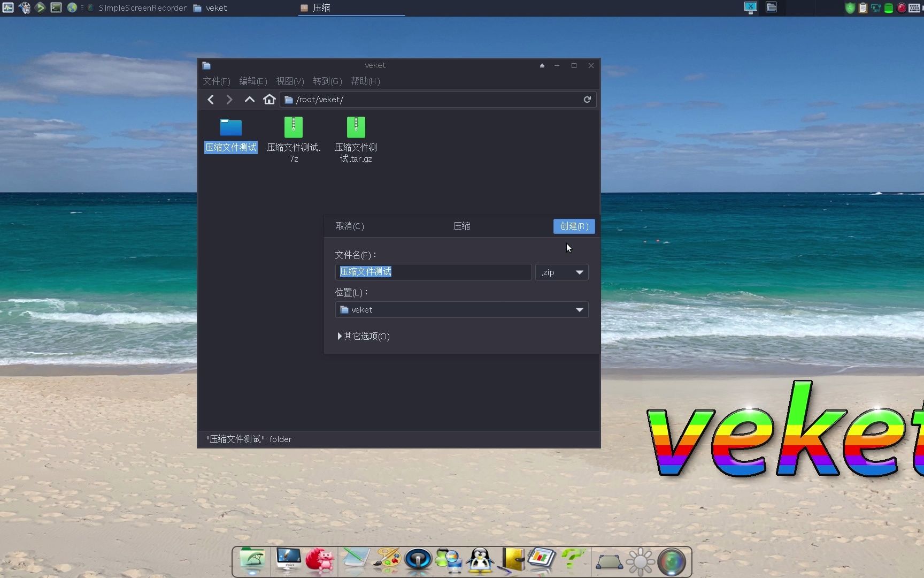Click the status bar text "压缩文件测试": folder
The image size is (924, 578).
249,439
